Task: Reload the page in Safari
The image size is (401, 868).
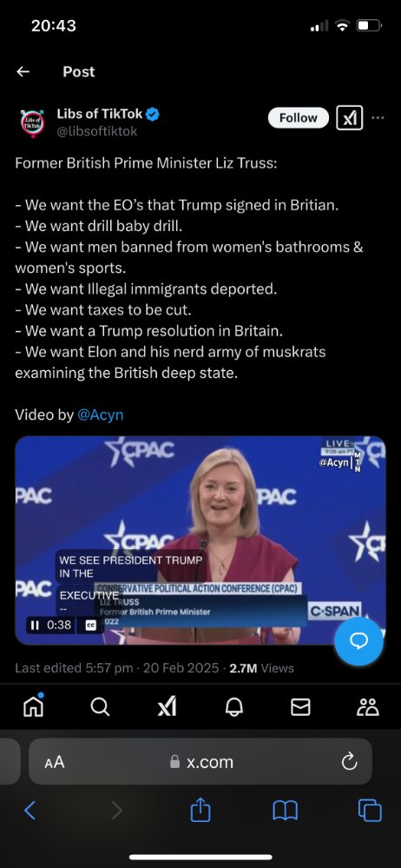Action: point(350,762)
